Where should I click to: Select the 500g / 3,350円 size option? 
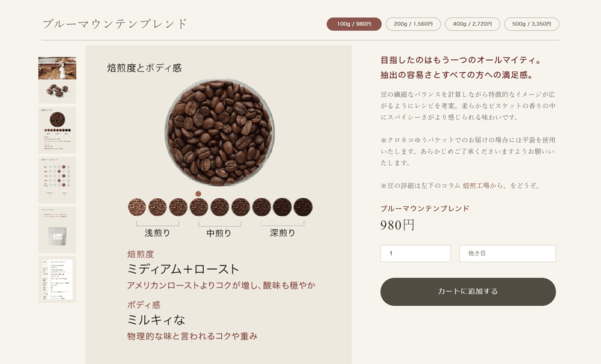point(531,24)
